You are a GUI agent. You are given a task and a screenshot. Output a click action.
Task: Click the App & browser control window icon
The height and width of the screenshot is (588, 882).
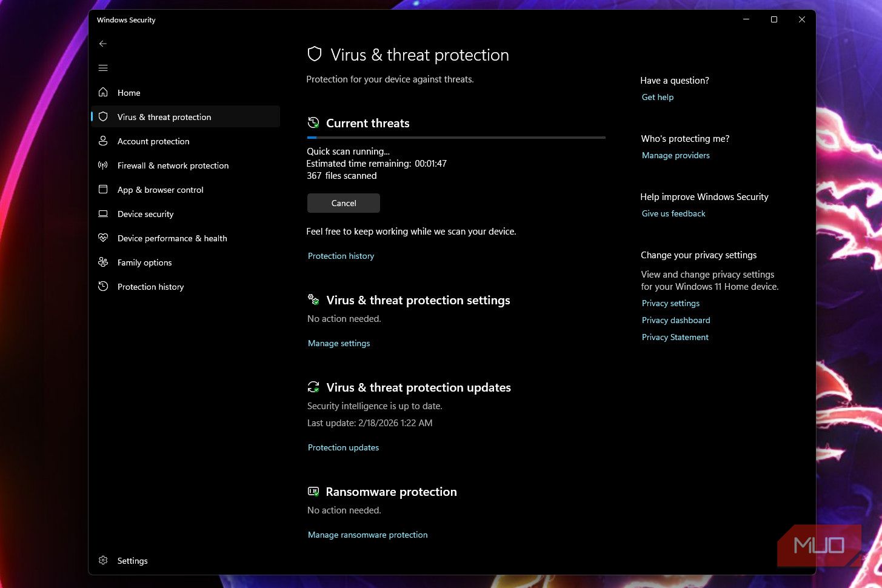click(x=103, y=189)
